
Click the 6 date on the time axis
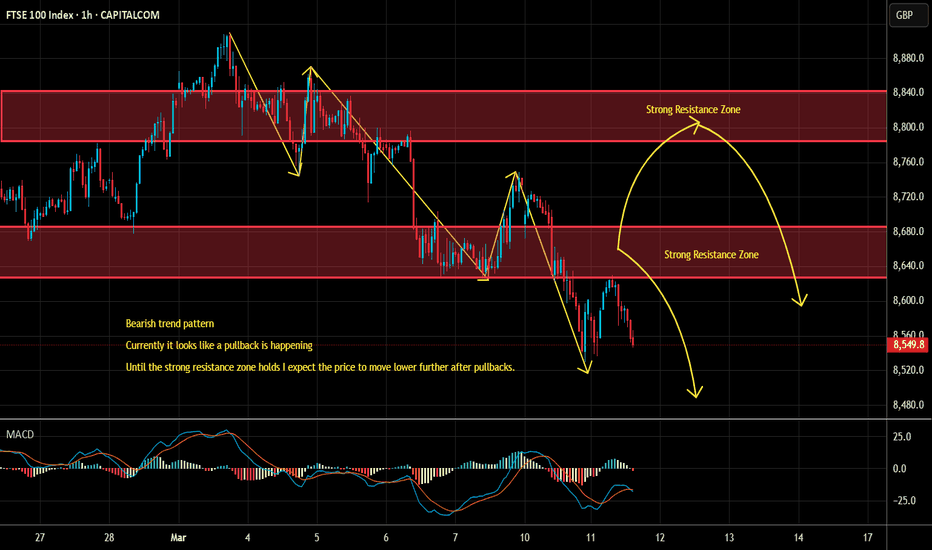click(x=386, y=538)
